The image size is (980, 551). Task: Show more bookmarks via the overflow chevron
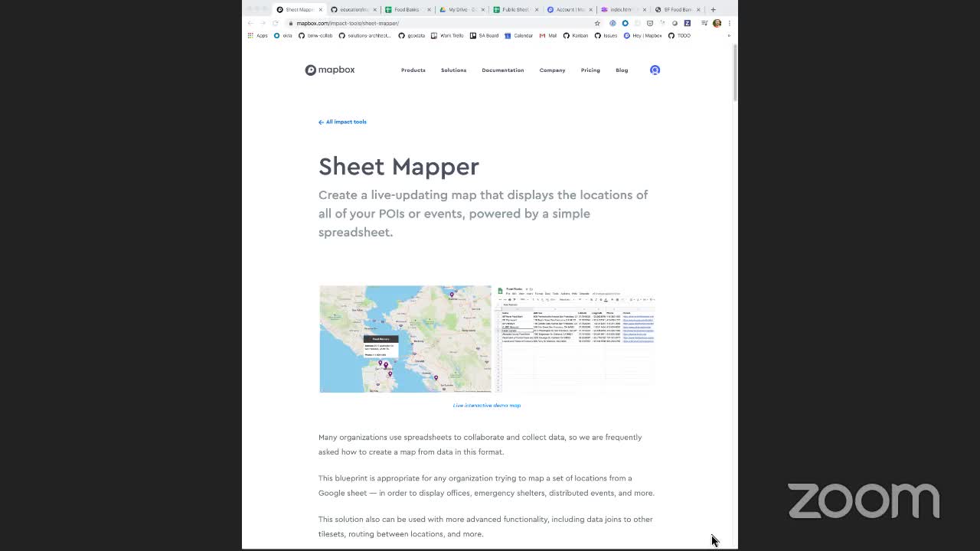(729, 35)
